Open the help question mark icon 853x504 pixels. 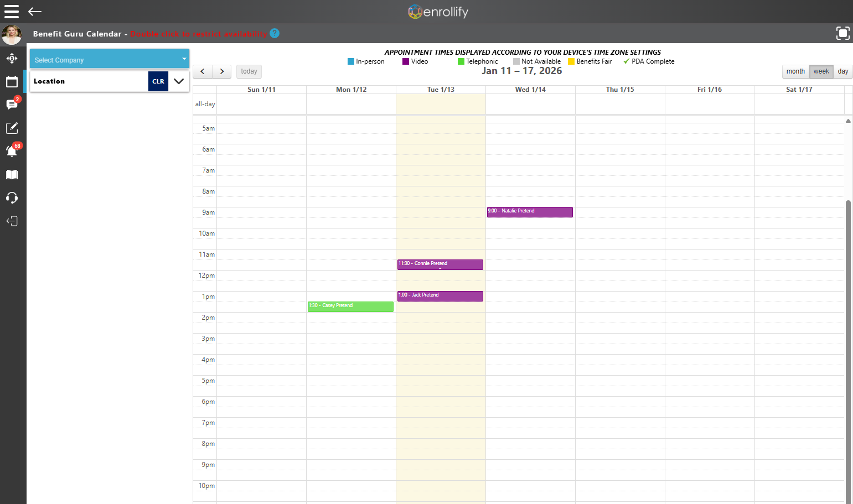(275, 33)
